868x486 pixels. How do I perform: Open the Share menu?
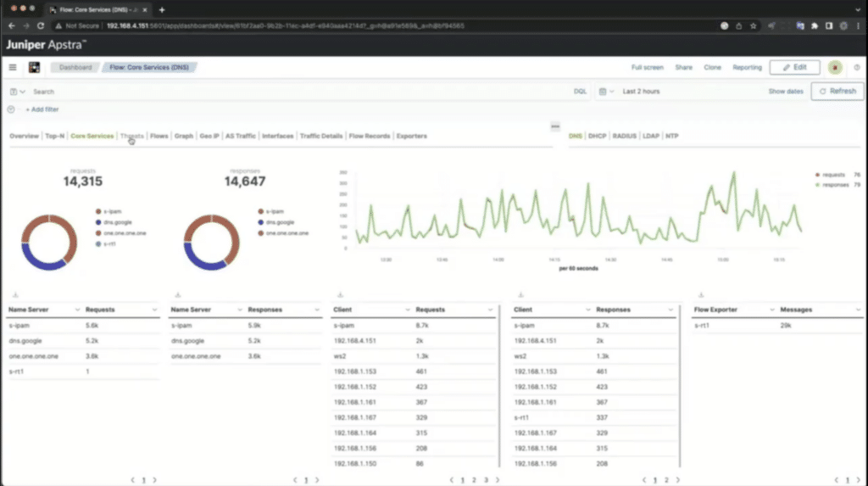coord(684,67)
